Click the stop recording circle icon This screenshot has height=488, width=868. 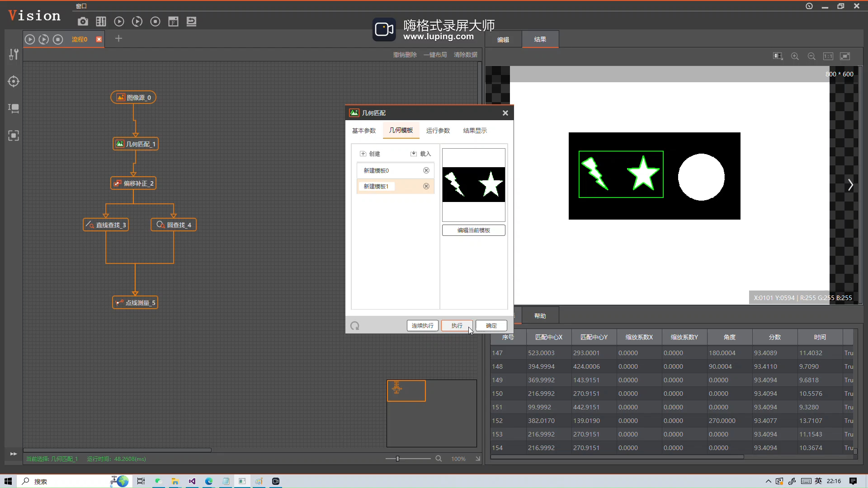155,21
